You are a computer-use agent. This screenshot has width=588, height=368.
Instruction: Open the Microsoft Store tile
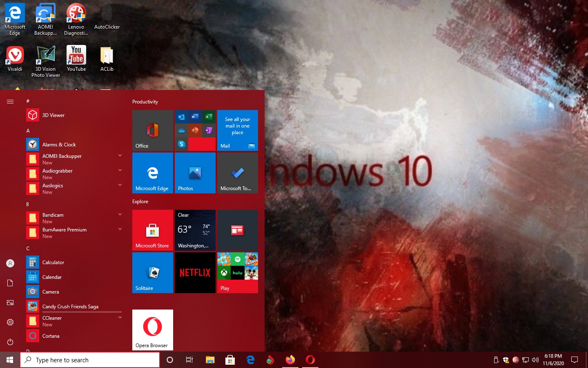tap(153, 230)
